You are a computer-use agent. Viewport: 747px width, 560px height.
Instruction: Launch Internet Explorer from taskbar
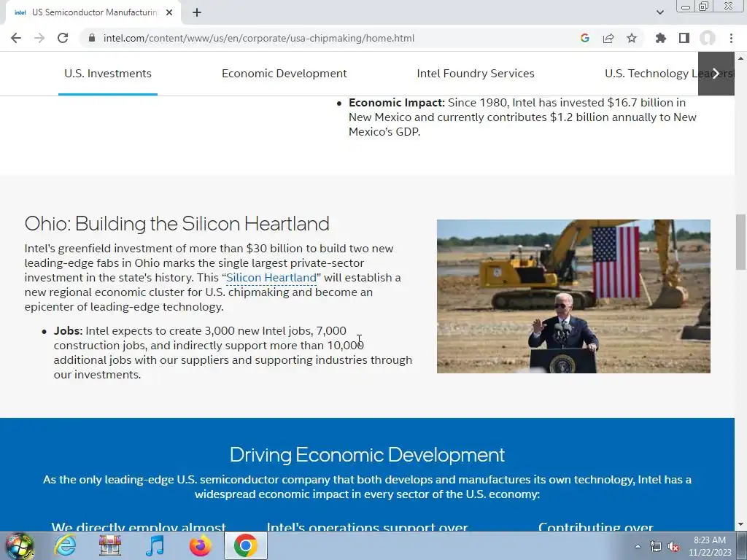coord(64,545)
